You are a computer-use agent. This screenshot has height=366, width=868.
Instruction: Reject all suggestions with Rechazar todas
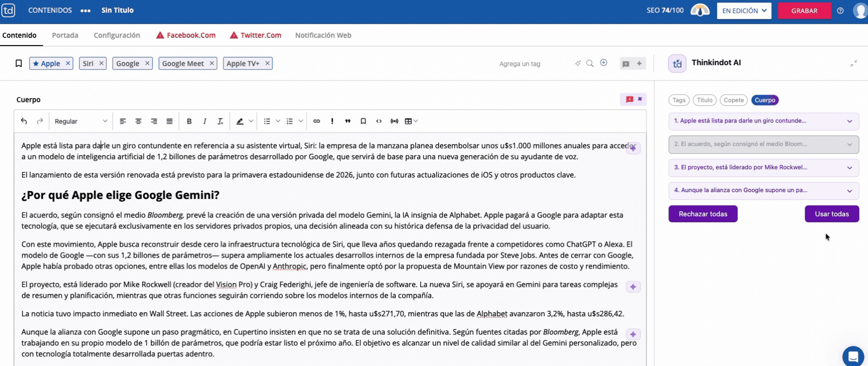pyautogui.click(x=703, y=214)
